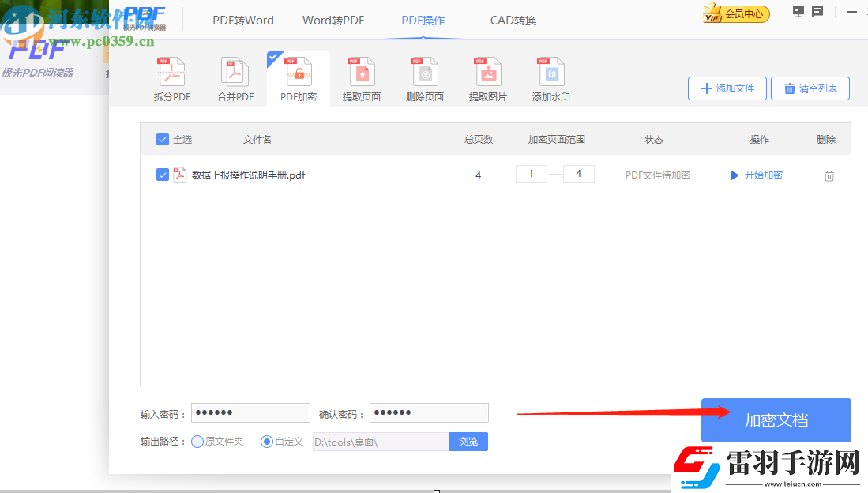Viewport: 868px width, 493px height.
Task: Switch to the PDF转Word tab
Action: (243, 21)
